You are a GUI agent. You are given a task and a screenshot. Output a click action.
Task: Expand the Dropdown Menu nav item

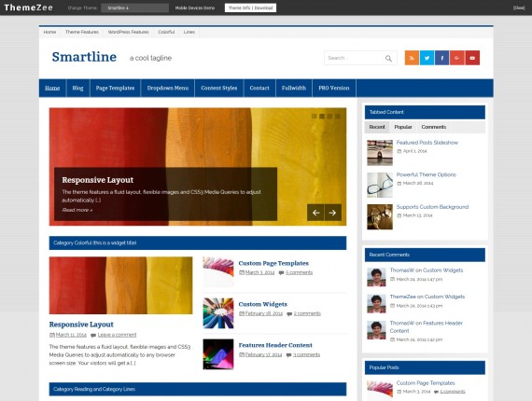point(168,89)
